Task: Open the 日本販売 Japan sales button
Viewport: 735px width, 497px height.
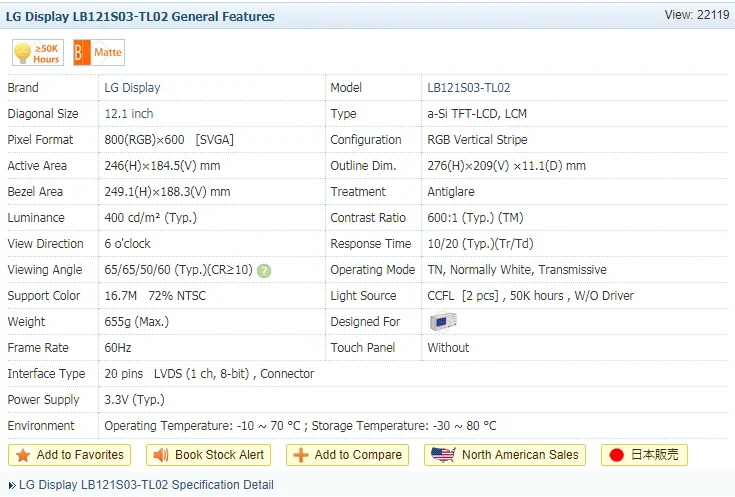Action: pyautogui.click(x=644, y=455)
